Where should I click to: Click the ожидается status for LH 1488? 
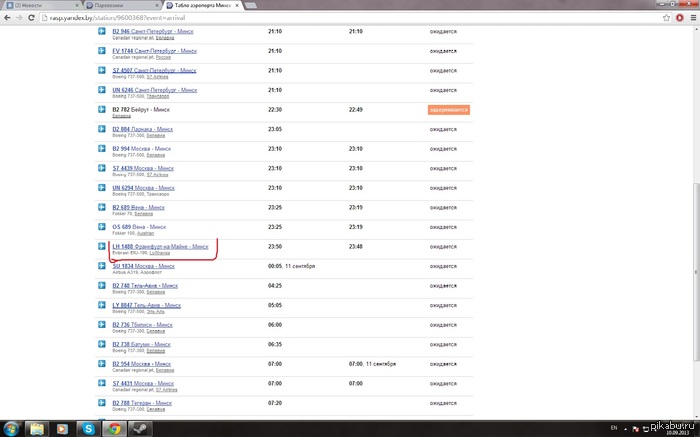(443, 247)
